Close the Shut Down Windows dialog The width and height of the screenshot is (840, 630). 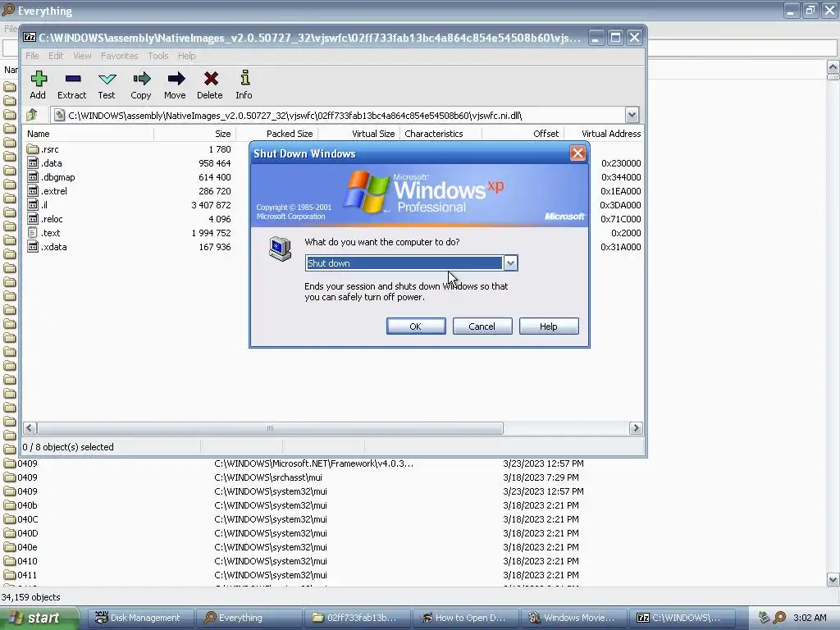(577, 153)
